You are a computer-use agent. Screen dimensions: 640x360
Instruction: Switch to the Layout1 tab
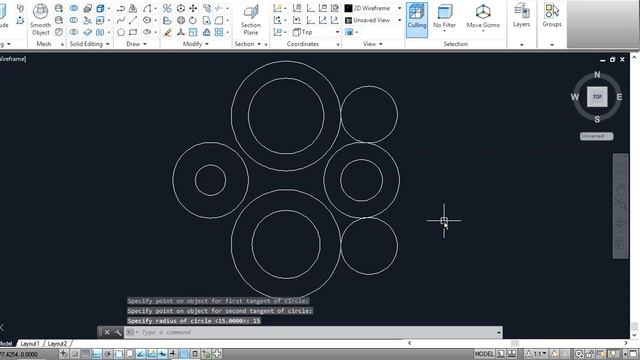(30, 344)
